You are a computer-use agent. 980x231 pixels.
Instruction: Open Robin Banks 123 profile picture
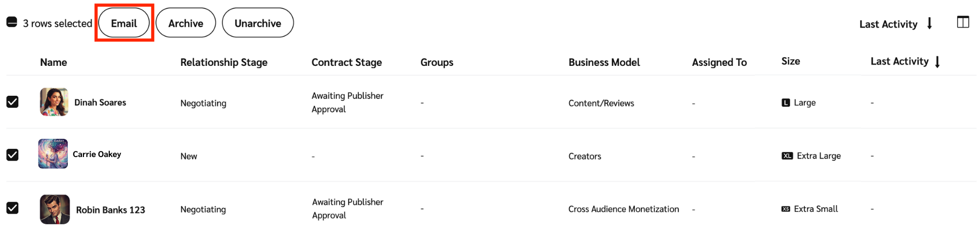[55, 209]
